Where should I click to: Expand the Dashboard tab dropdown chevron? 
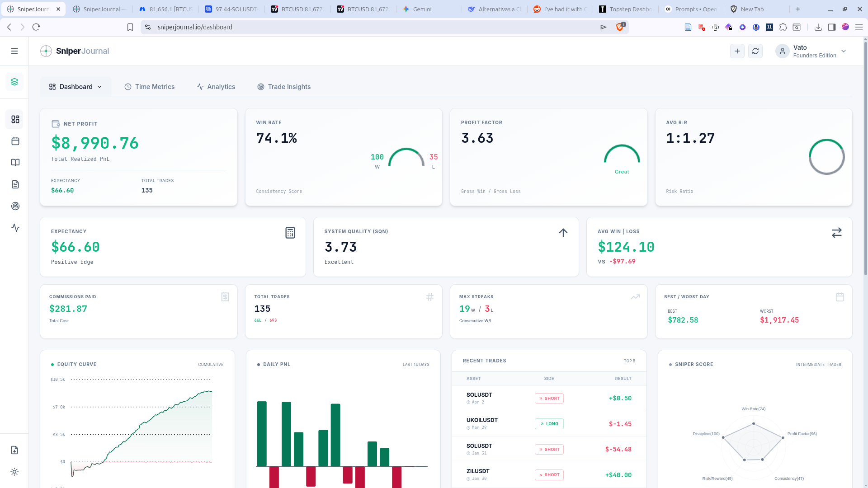[99, 87]
